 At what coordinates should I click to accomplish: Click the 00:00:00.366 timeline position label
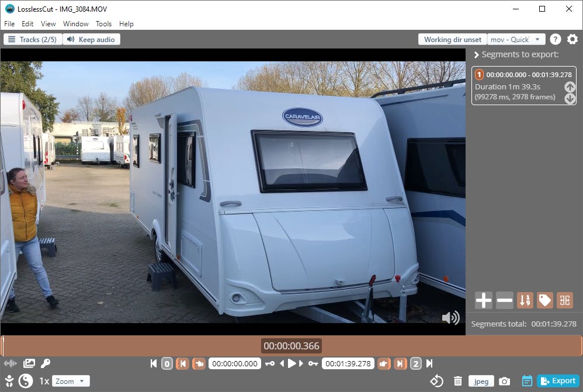tap(291, 346)
